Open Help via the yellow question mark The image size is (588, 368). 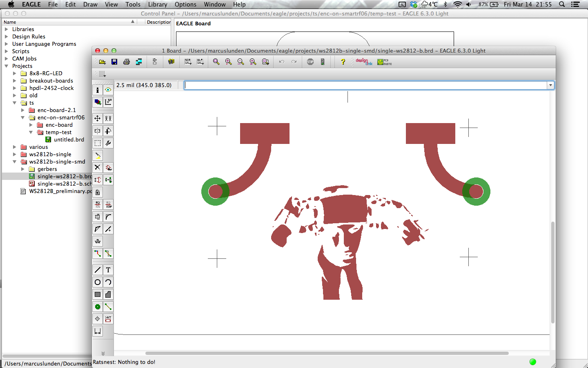click(343, 62)
